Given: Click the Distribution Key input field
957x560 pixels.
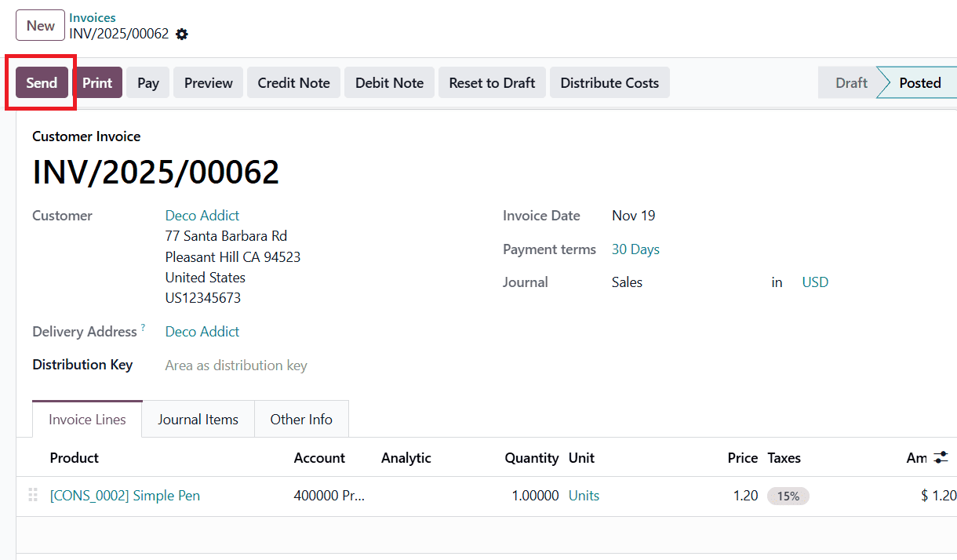Looking at the screenshot, I should pos(235,365).
